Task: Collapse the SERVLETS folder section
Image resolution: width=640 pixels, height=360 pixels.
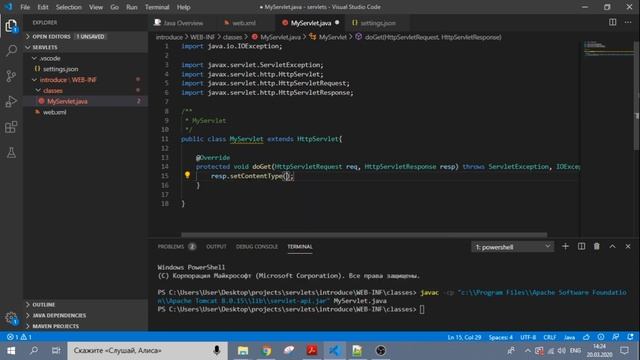Action: 86,47
